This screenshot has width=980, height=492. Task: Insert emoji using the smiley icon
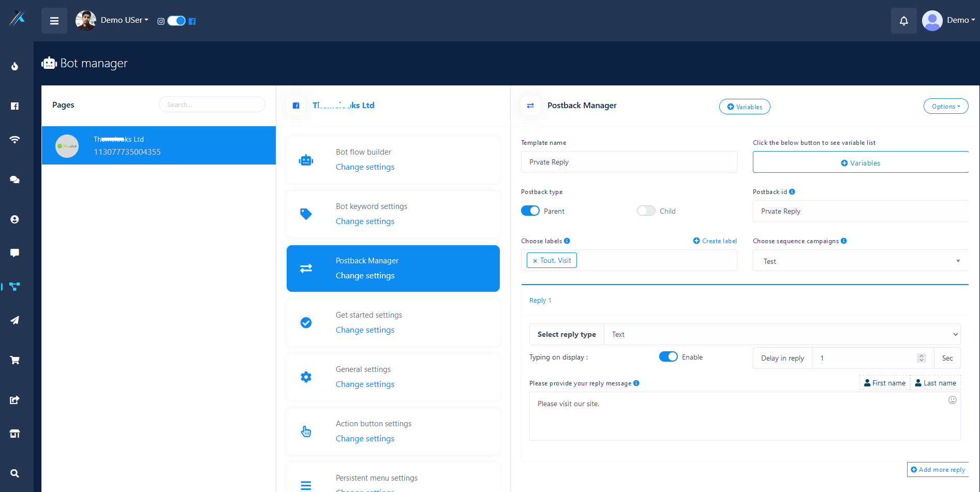(952, 400)
